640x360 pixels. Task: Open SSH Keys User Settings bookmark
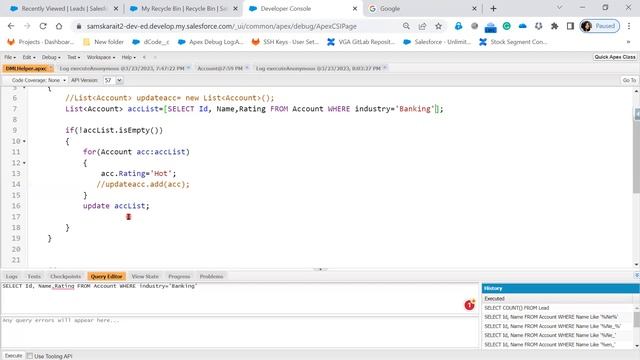click(x=285, y=42)
